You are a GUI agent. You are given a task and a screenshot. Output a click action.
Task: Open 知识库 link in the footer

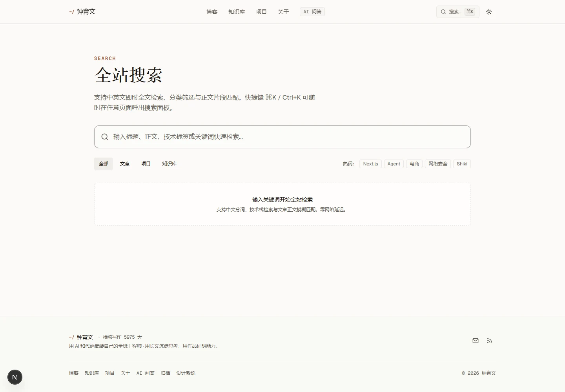point(92,373)
